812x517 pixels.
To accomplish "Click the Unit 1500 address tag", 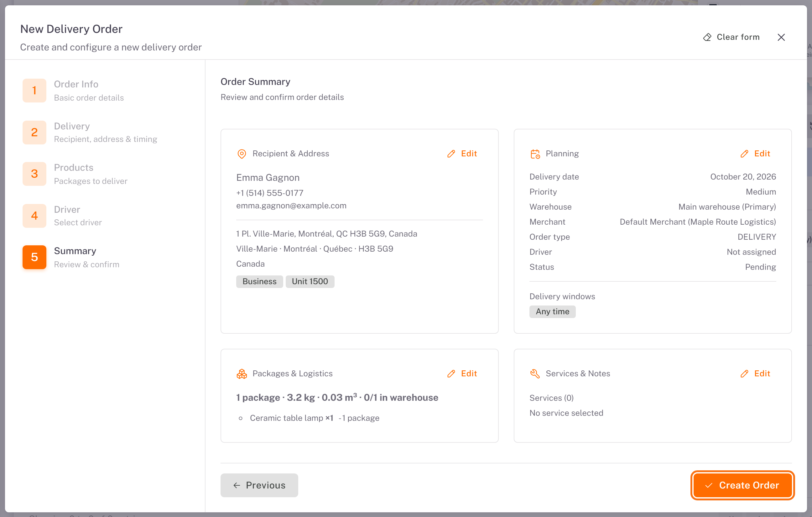I will pyautogui.click(x=310, y=282).
